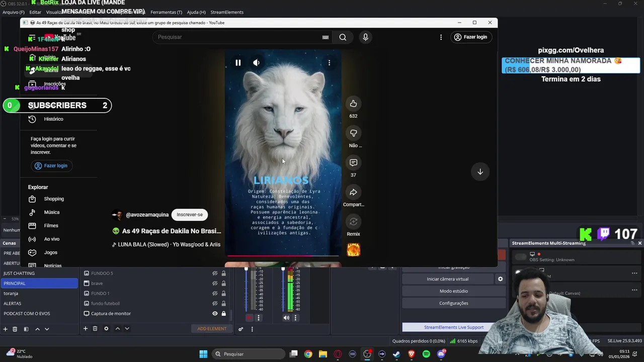Move selected scene up
Image resolution: width=644 pixels, height=362 pixels.
point(37,329)
